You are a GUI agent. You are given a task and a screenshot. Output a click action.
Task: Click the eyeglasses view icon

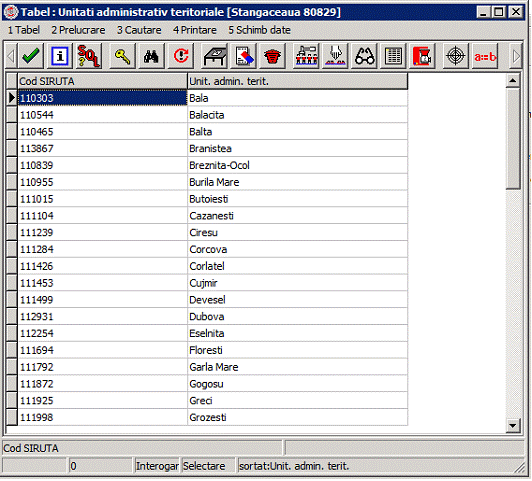364,56
